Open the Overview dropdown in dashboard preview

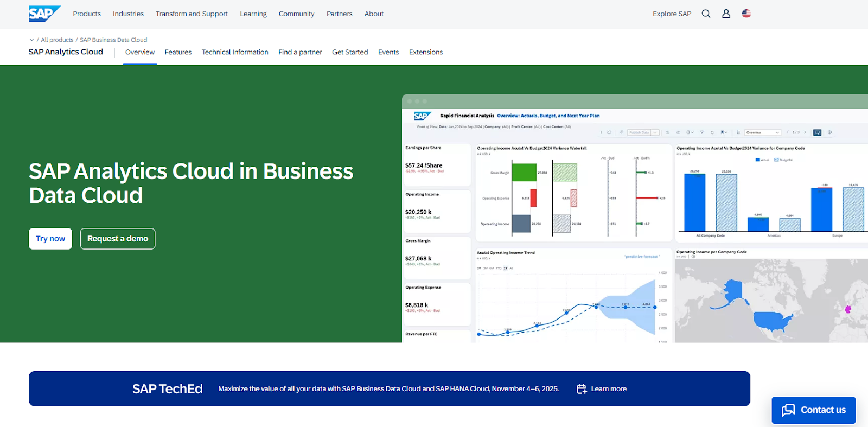[763, 132]
